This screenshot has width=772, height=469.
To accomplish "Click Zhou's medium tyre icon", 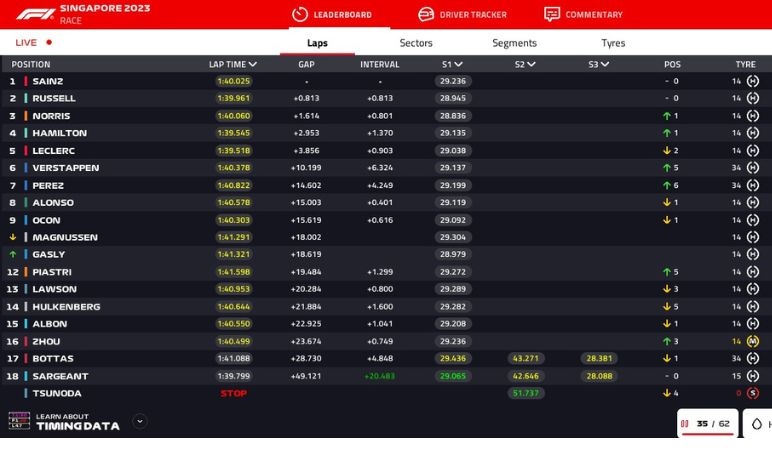I will tap(752, 341).
